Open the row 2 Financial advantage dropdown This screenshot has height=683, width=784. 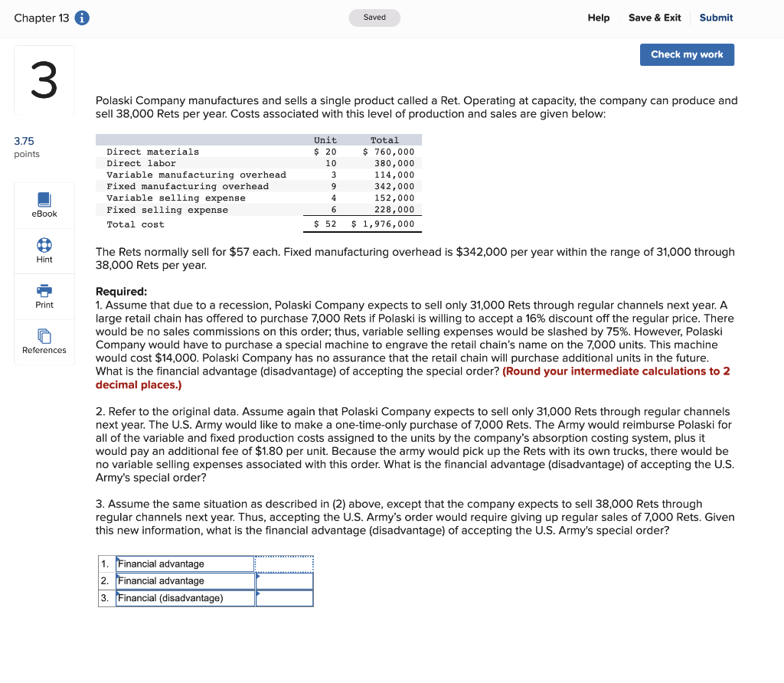(184, 580)
